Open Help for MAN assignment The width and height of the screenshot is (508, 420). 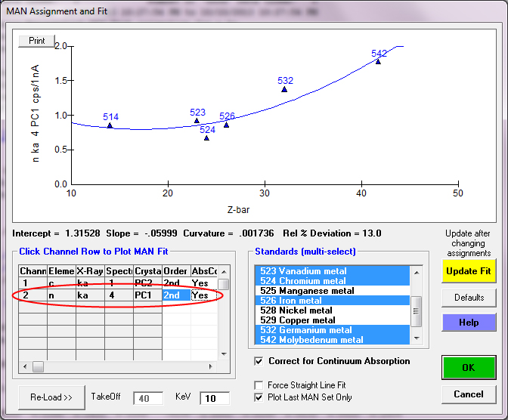point(469,323)
